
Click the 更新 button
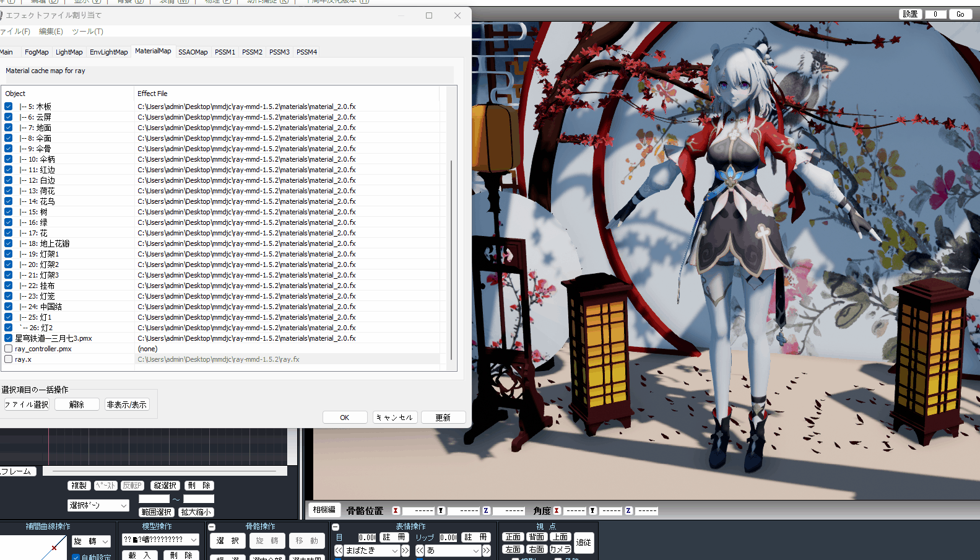click(443, 418)
